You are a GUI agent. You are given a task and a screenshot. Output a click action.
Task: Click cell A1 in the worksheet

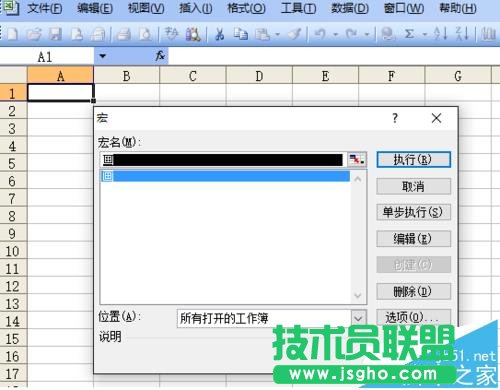pyautogui.click(x=60, y=92)
